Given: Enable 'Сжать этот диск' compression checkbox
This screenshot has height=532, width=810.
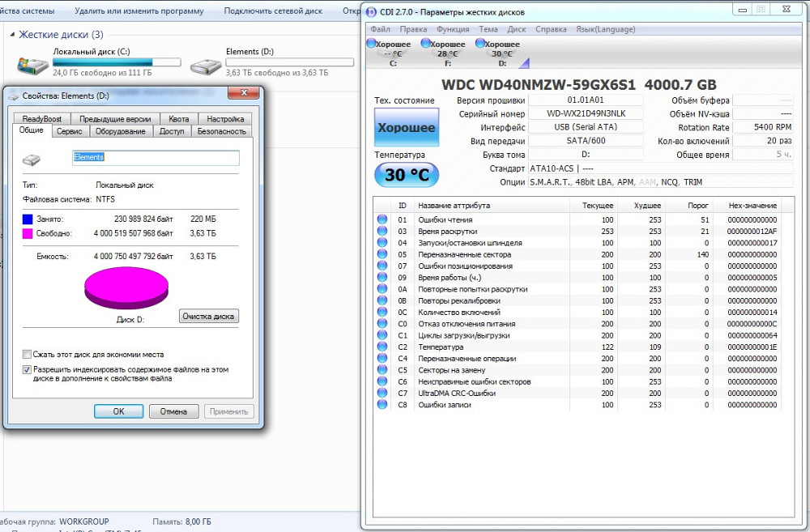Looking at the screenshot, I should (x=27, y=355).
